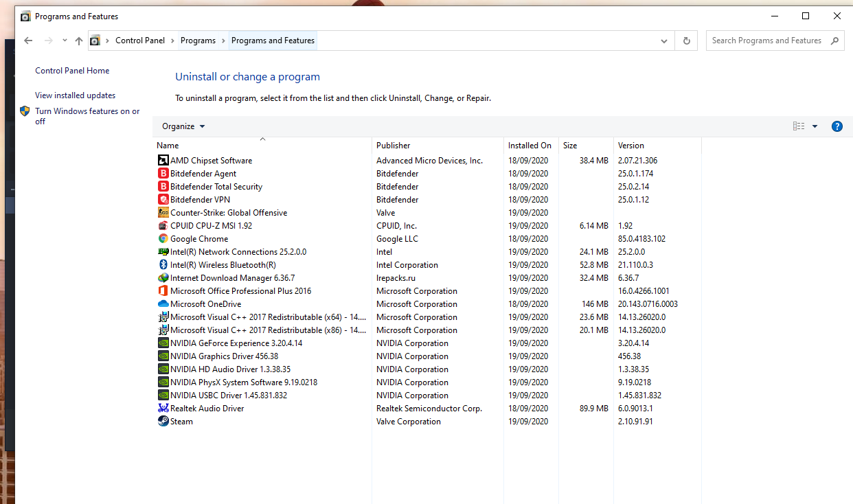Open the blue Help question mark
853x504 pixels.
pyautogui.click(x=837, y=126)
